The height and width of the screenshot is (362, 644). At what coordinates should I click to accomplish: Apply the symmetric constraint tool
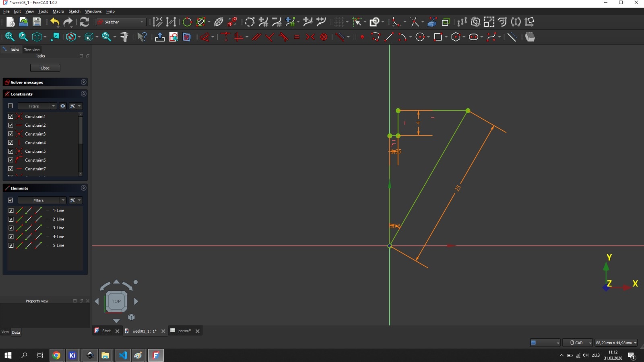tap(310, 37)
